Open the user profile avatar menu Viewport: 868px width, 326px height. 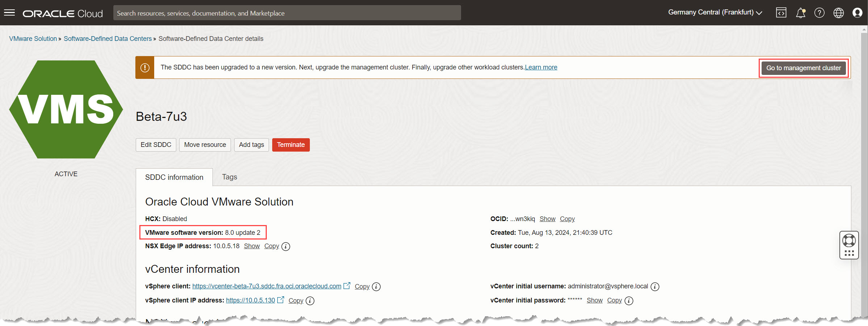tap(858, 13)
